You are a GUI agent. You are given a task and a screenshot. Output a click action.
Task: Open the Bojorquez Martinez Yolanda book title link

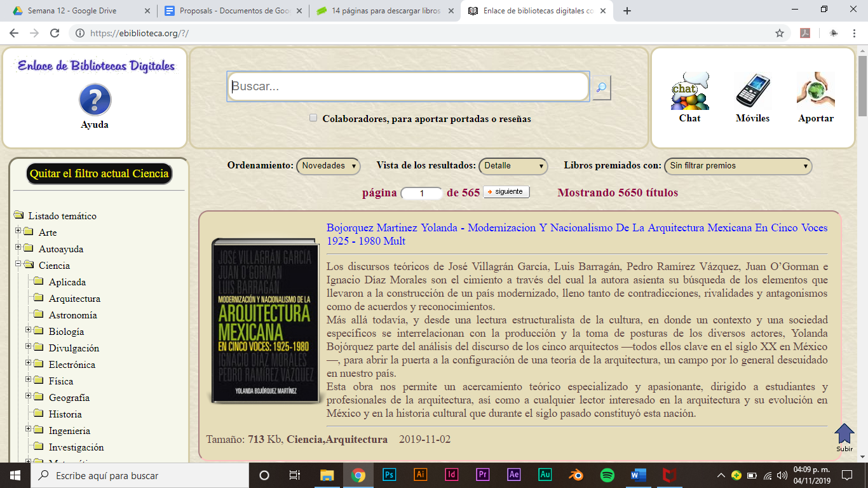[x=577, y=234]
